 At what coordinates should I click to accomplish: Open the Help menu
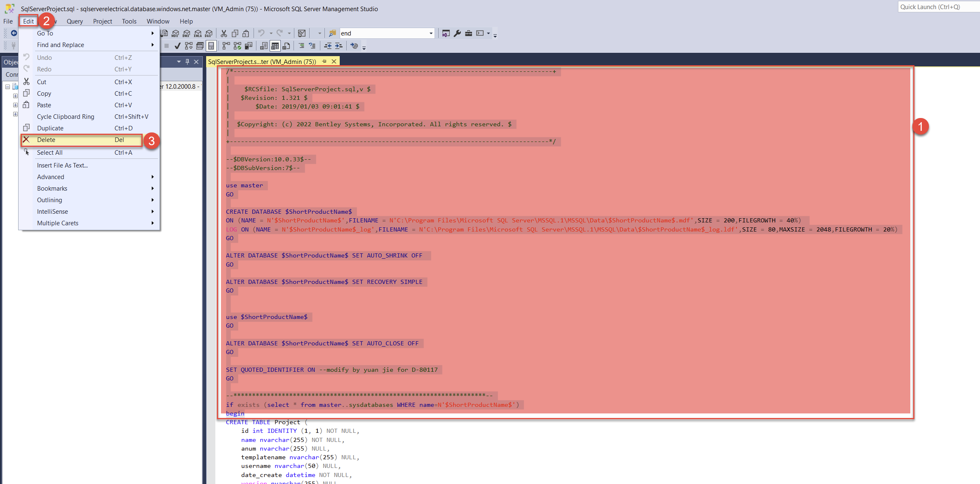186,21
